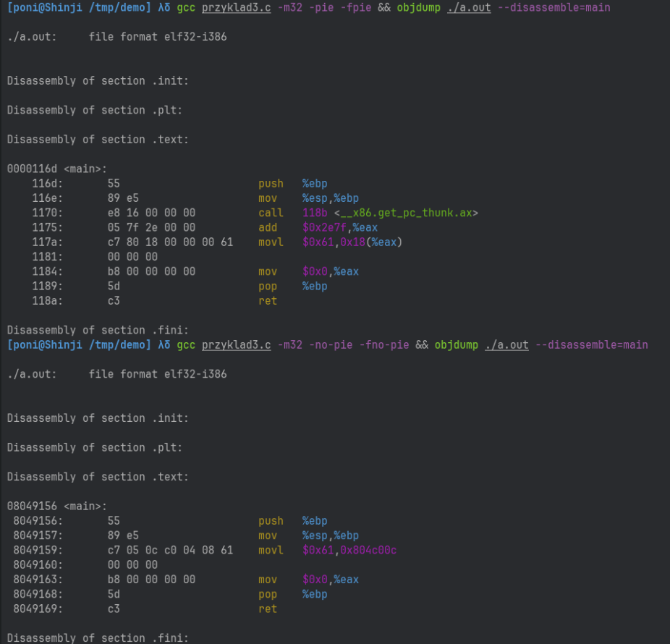The image size is (670, 644).
Task: Click the -fno-pie flag in the second command
Action: click(x=384, y=344)
